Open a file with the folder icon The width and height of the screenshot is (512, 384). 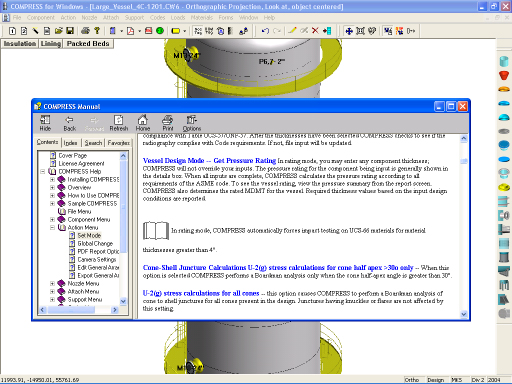pyautogui.click(x=59, y=31)
